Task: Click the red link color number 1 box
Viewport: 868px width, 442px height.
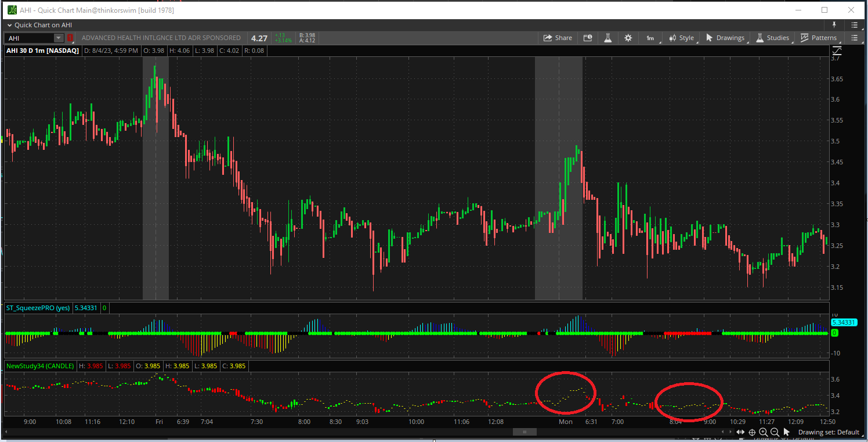Action: 70,38
